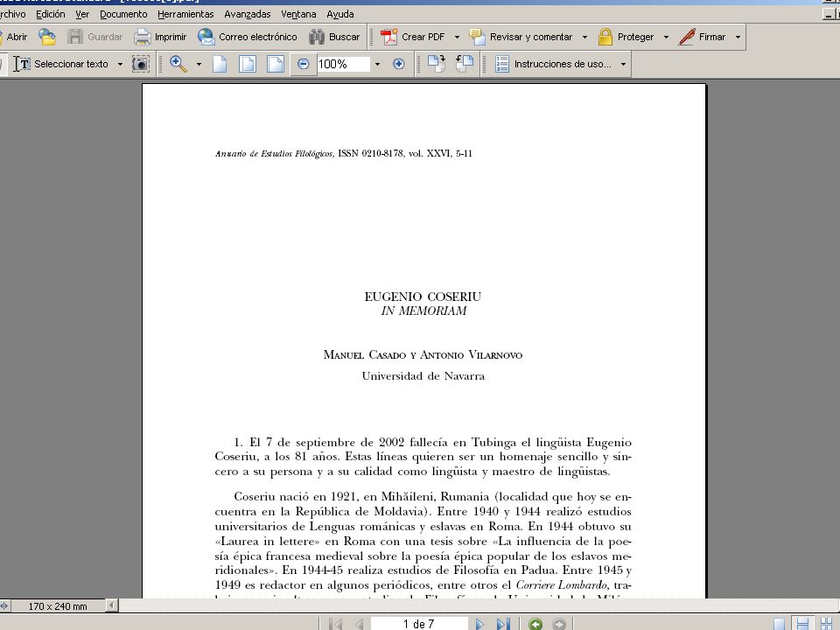Open Instrucciones de uso
Viewport: 840px width, 630px height.
click(553, 64)
